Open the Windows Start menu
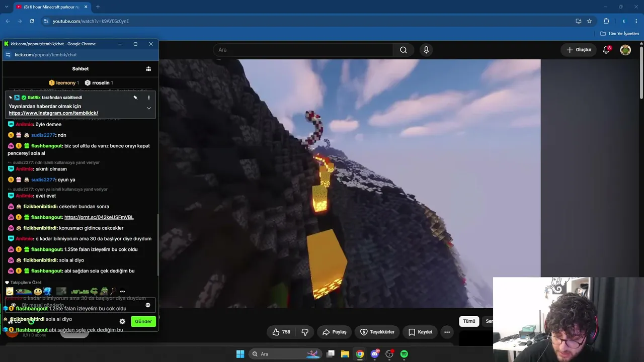The image size is (644, 362). click(240, 354)
